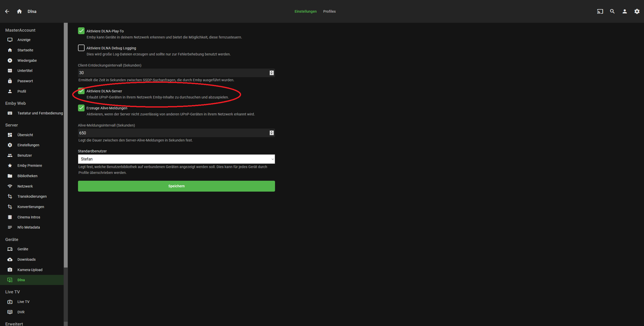644x326 pixels.
Task: Click the DVR list icon
Action: click(10, 312)
